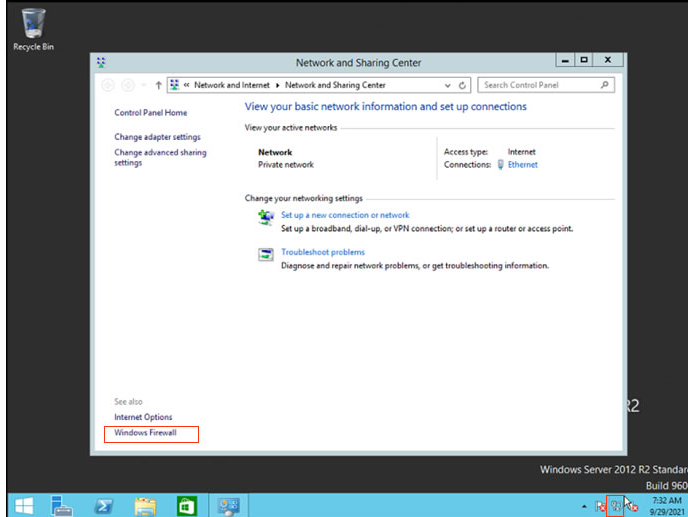
Task: Click the Troubleshoot problems icon
Action: click(x=266, y=256)
